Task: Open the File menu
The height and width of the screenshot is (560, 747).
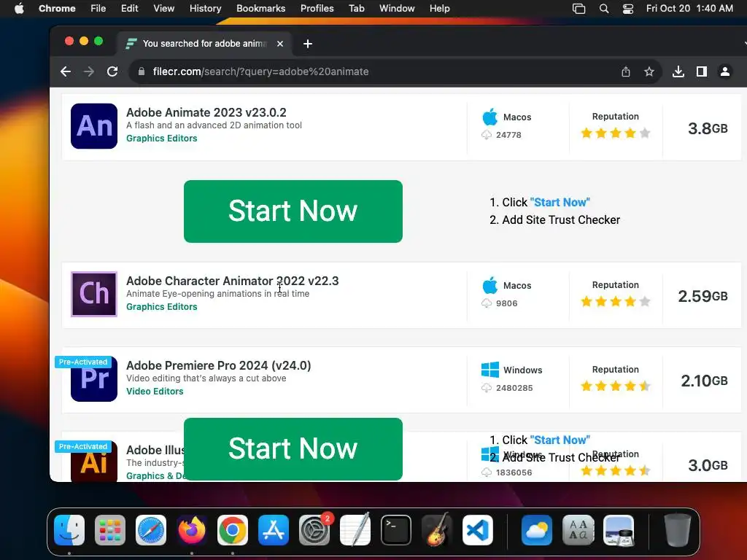Action: [x=98, y=9]
